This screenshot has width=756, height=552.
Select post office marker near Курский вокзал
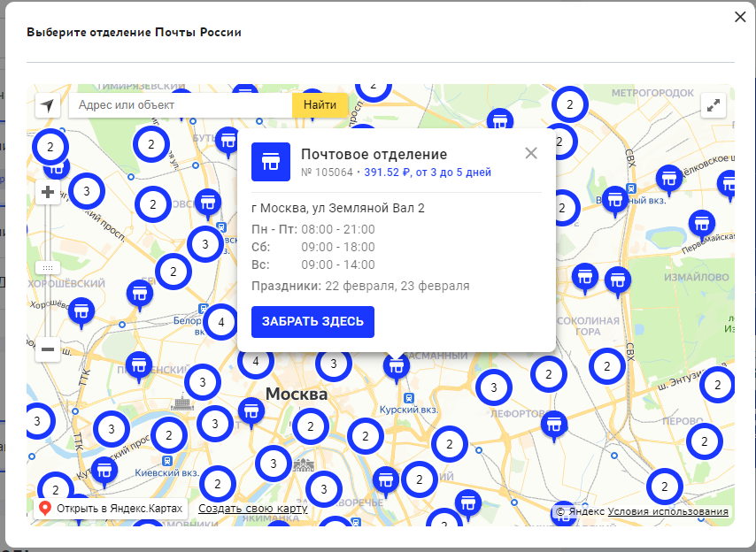click(396, 365)
